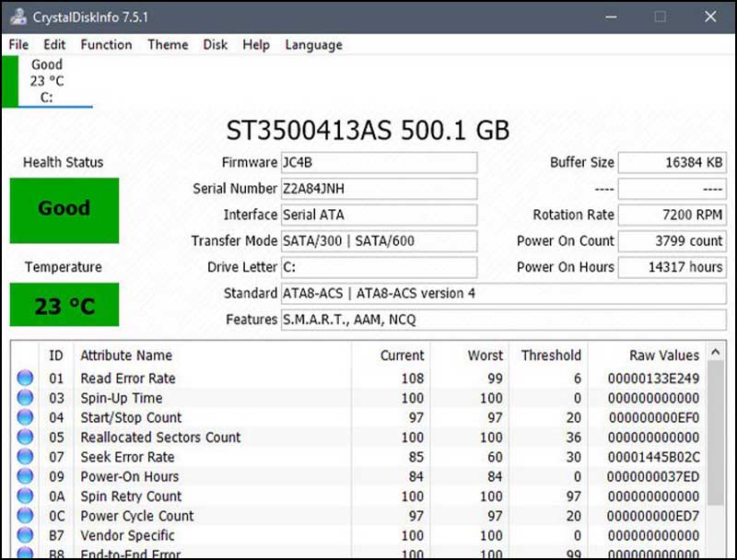
Task: Open the Disk menu
Action: coord(216,44)
